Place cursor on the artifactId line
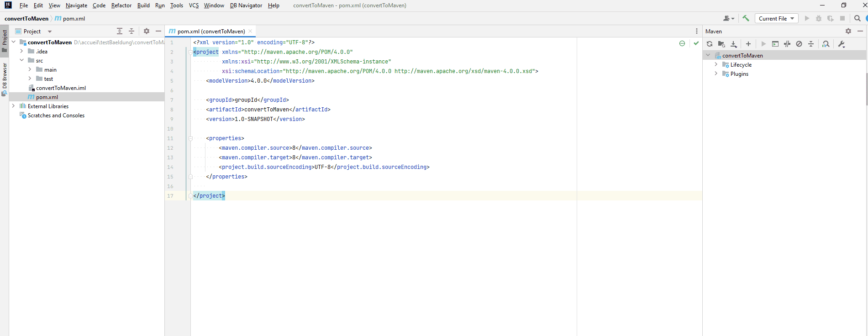The height and width of the screenshot is (336, 868). coord(268,110)
